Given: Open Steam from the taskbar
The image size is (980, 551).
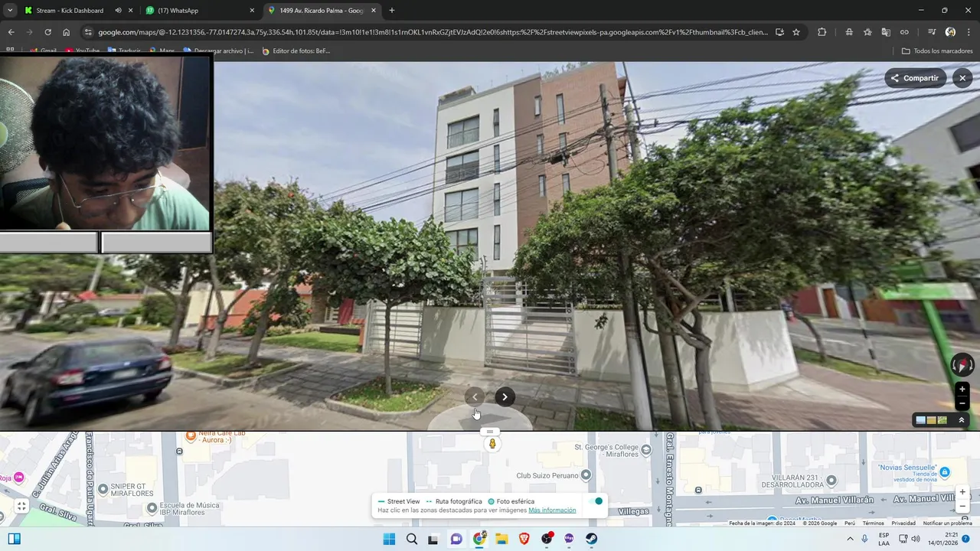Looking at the screenshot, I should coord(592,539).
